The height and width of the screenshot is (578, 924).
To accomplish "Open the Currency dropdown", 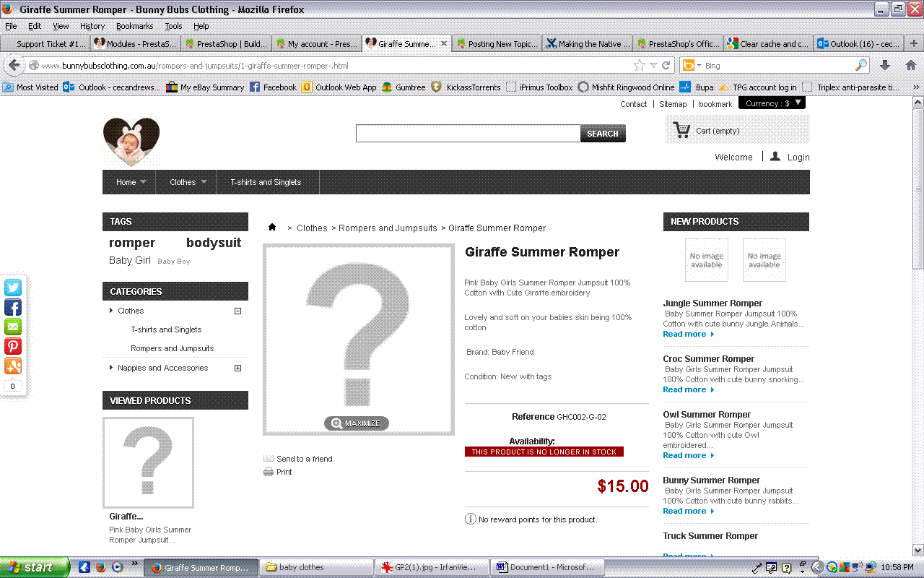I will point(772,103).
